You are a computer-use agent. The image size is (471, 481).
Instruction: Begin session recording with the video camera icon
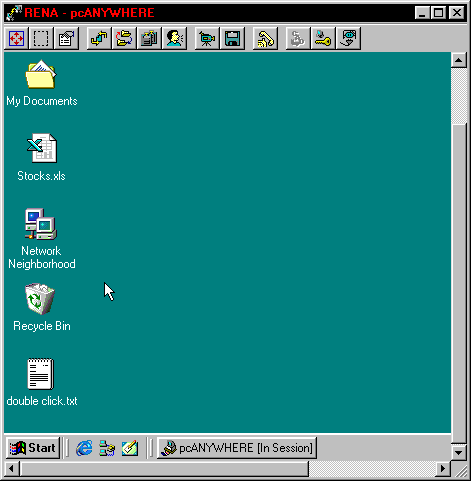pyautogui.click(x=207, y=39)
